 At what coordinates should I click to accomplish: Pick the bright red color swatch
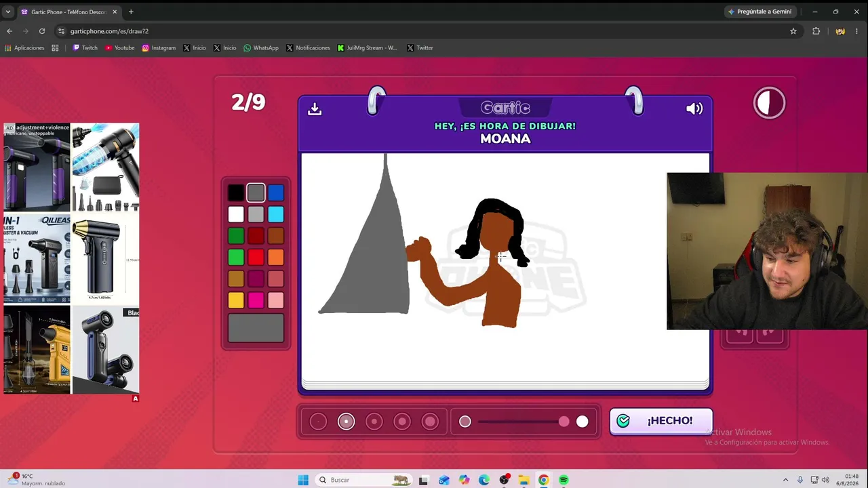[256, 258]
